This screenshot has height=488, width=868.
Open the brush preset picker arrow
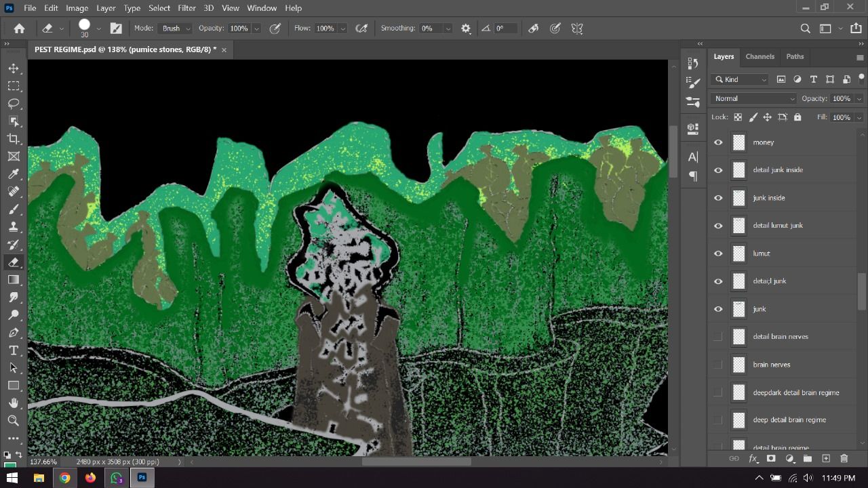click(99, 28)
